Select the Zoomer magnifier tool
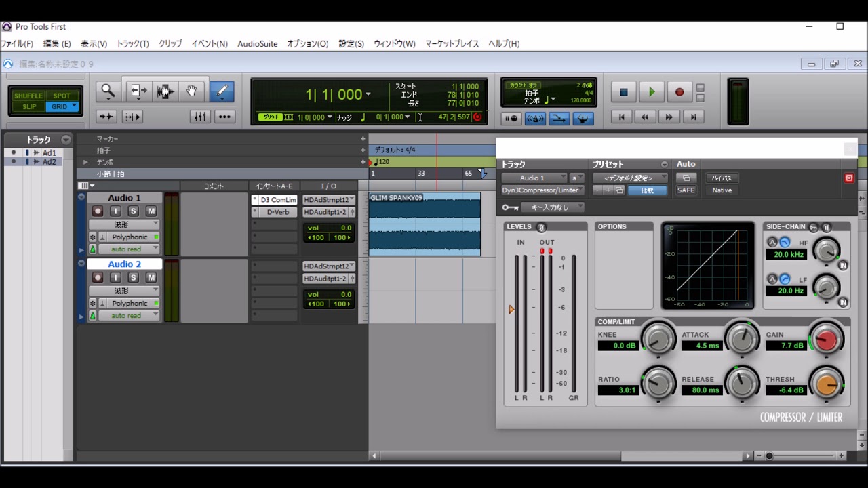This screenshot has width=868, height=488. (107, 91)
